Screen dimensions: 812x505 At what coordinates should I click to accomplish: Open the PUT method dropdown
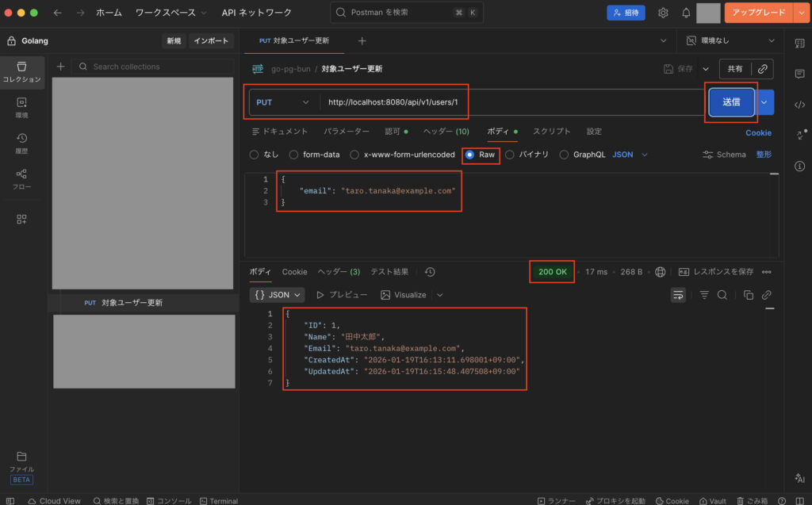(x=283, y=102)
